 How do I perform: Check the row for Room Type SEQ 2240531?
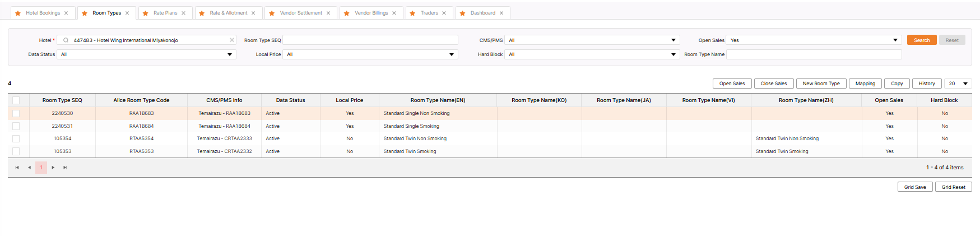(16, 126)
